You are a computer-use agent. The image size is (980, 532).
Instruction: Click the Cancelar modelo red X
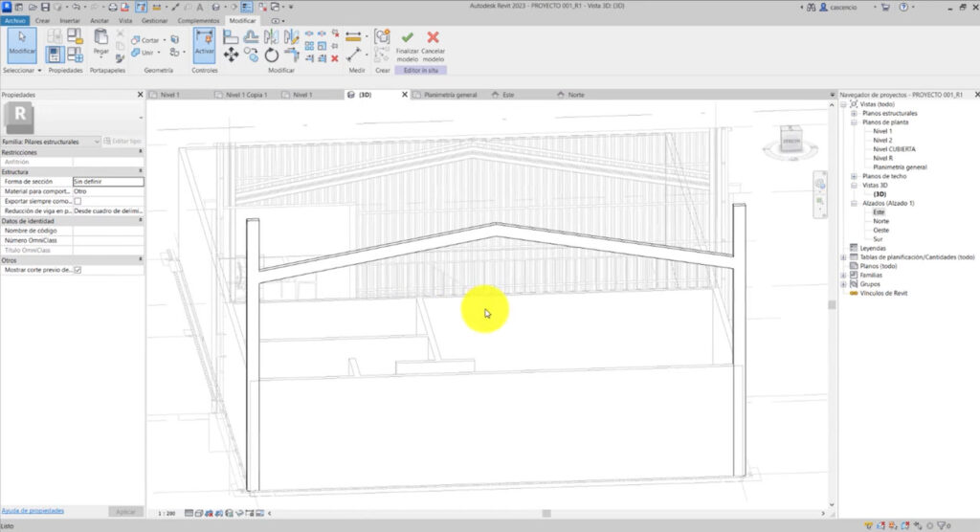pyautogui.click(x=433, y=38)
